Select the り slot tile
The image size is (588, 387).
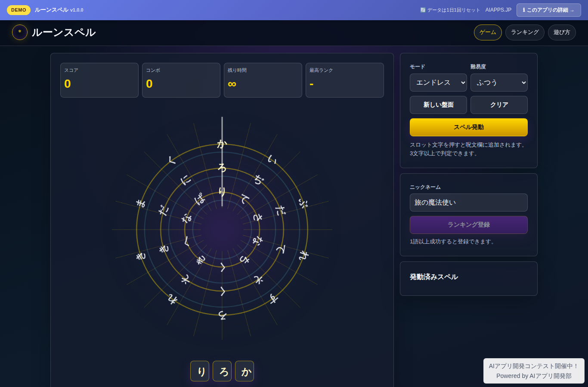200,371
